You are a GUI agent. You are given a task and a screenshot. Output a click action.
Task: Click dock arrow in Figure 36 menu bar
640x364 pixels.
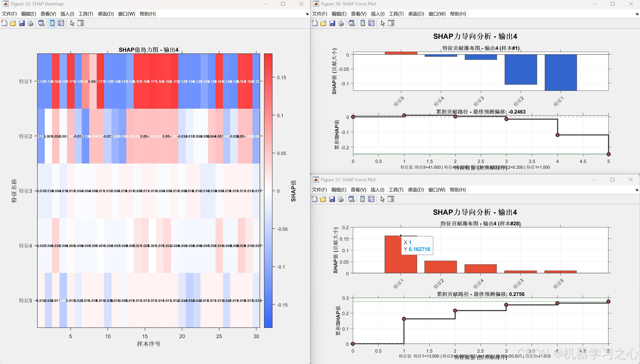(x=637, y=14)
